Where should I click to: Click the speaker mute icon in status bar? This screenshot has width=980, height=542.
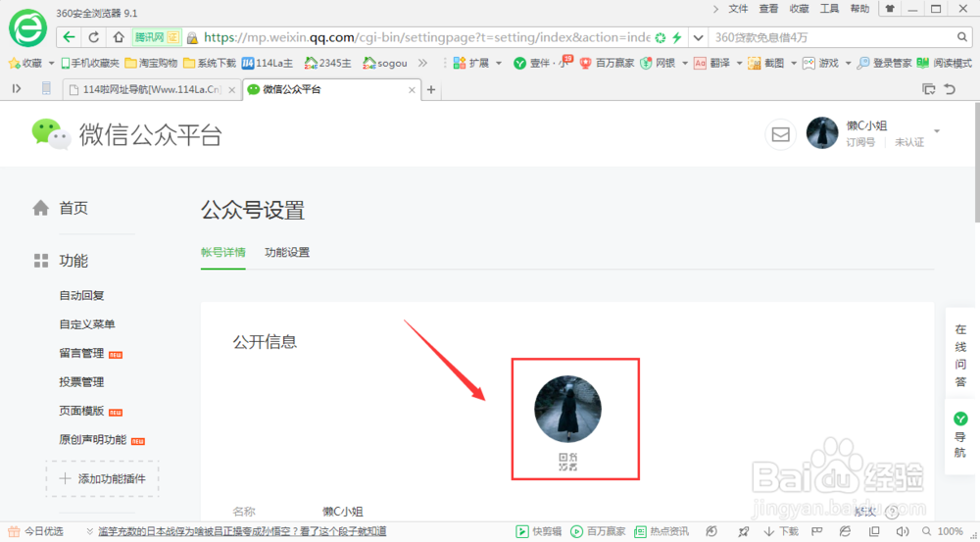point(902,531)
